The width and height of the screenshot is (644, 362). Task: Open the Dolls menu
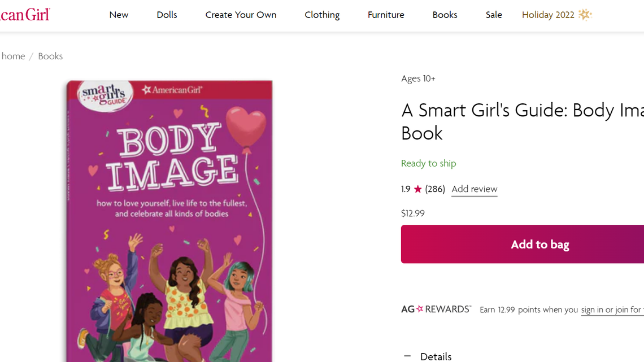click(167, 15)
